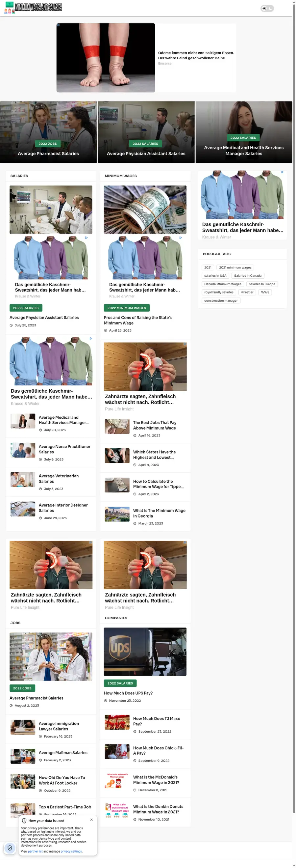
Task: Open the MINIMUM WAGES section heading
Action: pyautogui.click(x=121, y=176)
